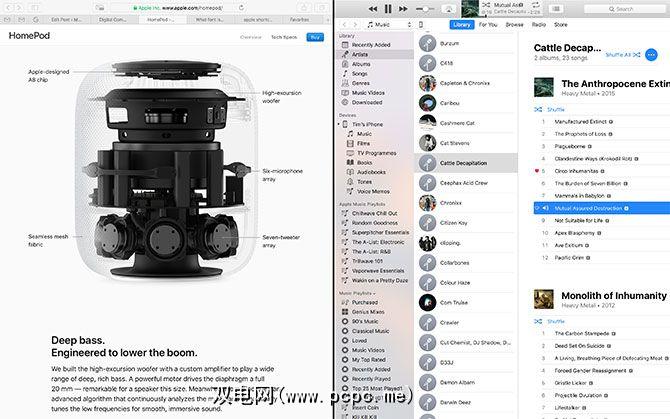Toggle repeat in the iTunes now playing
This screenshot has width=670, height=419.
pyautogui.click(x=535, y=5)
